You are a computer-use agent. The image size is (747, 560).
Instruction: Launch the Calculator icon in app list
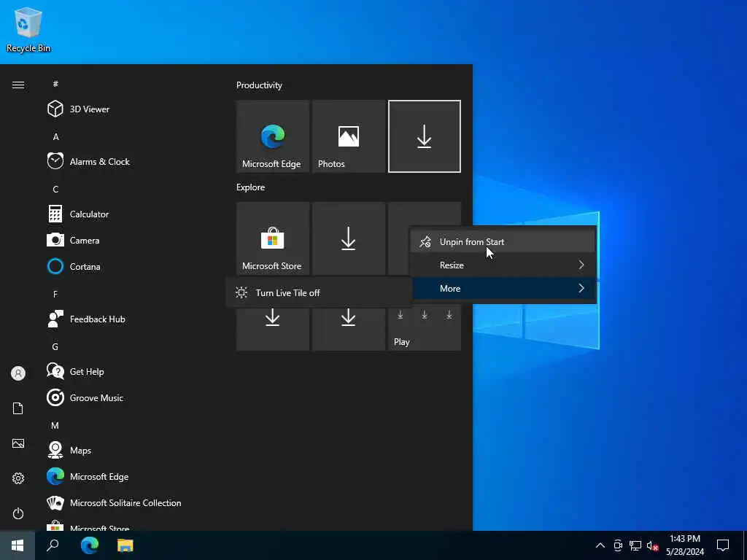(55, 214)
